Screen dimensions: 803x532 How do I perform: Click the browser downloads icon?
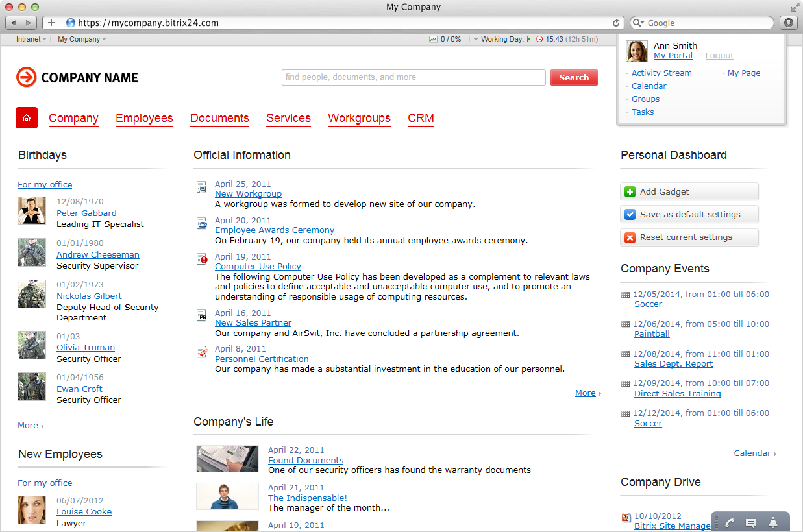coord(789,23)
